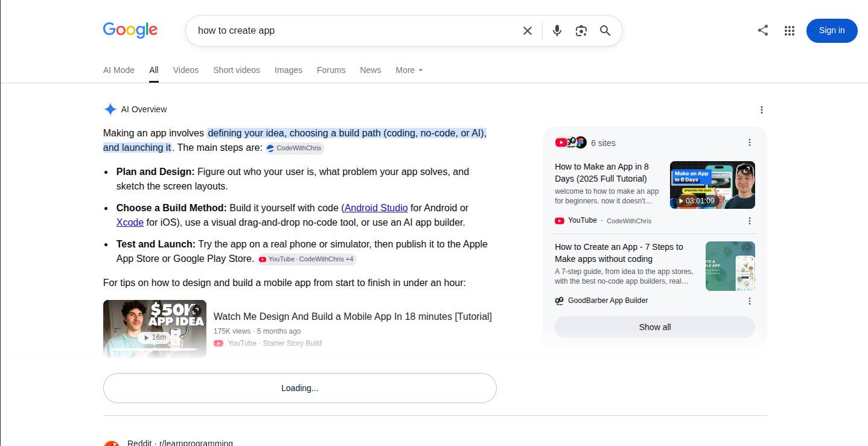Share this results page

pos(763,30)
